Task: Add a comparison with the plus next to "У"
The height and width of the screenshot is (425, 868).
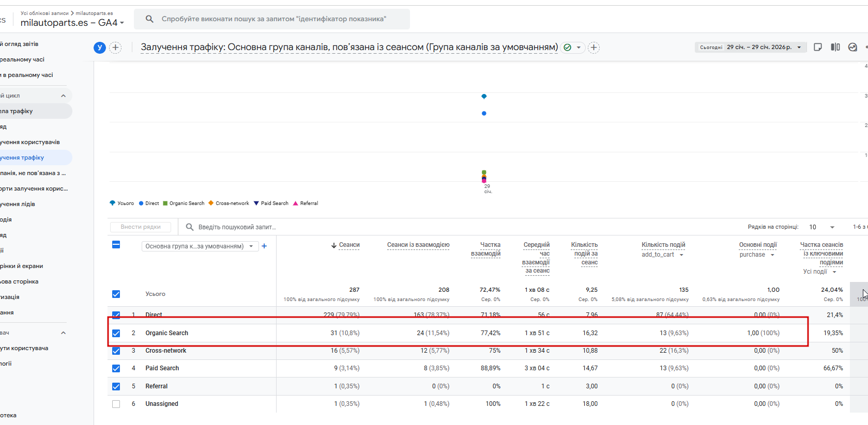Action: 115,48
